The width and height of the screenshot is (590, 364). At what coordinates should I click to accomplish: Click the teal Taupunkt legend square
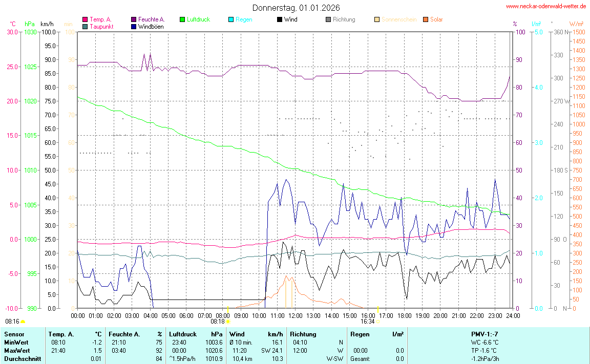(x=85, y=27)
